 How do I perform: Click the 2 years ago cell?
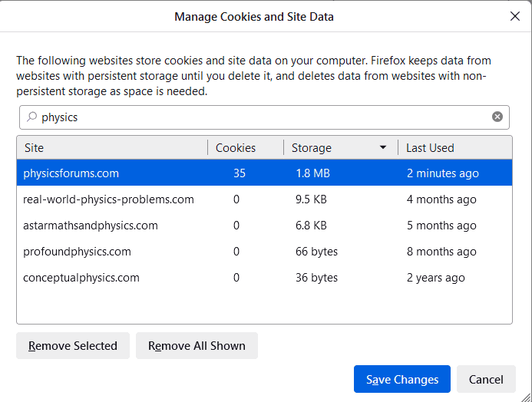(435, 278)
